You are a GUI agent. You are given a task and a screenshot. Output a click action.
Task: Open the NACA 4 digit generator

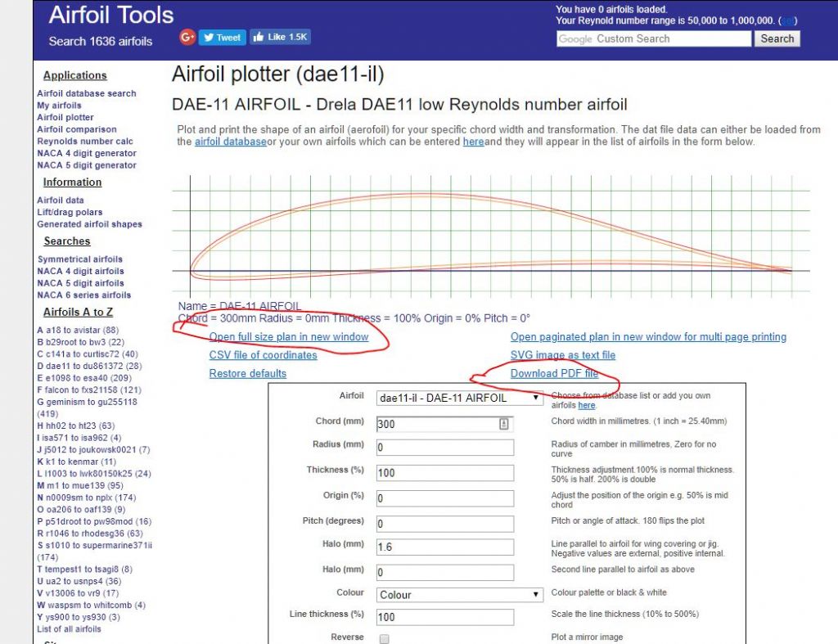pyautogui.click(x=85, y=153)
